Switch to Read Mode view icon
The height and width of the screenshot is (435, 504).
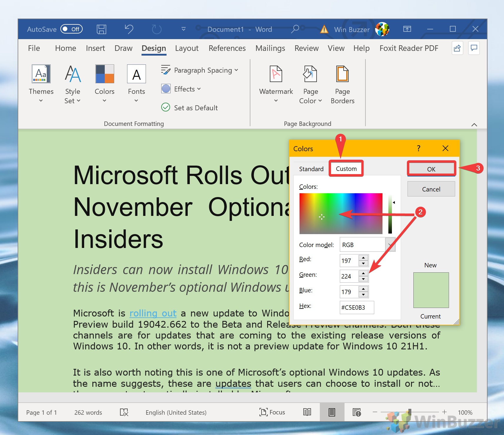307,412
